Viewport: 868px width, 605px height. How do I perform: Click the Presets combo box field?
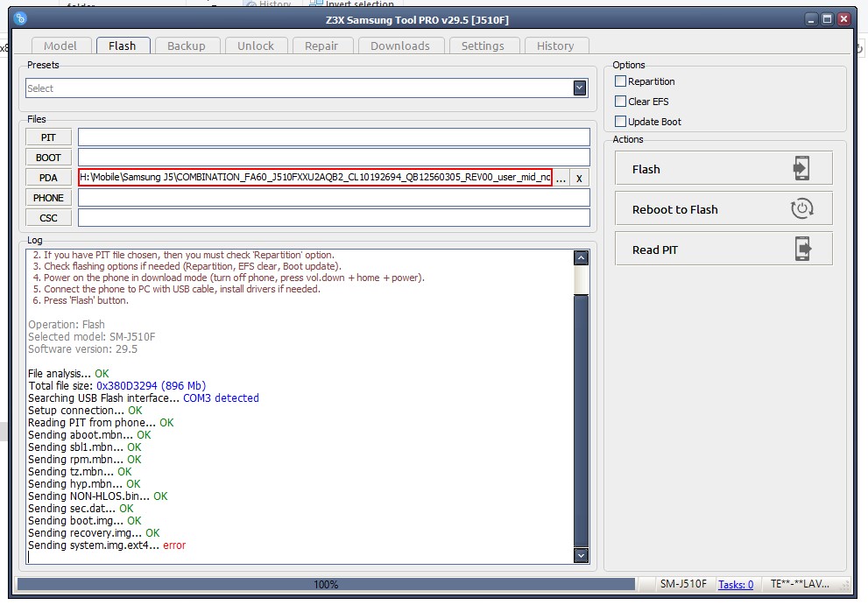click(x=307, y=88)
